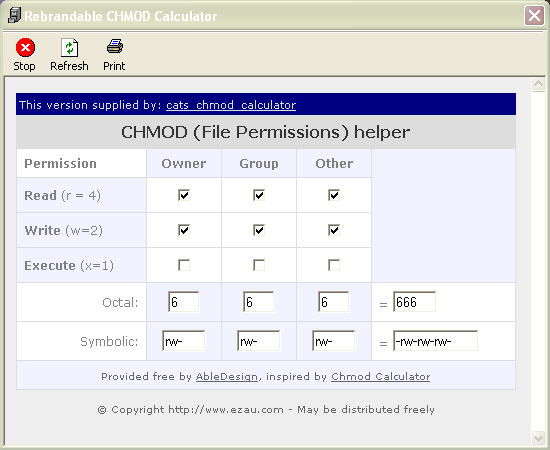Click the Group column header
550x450 pixels.
[259, 163]
